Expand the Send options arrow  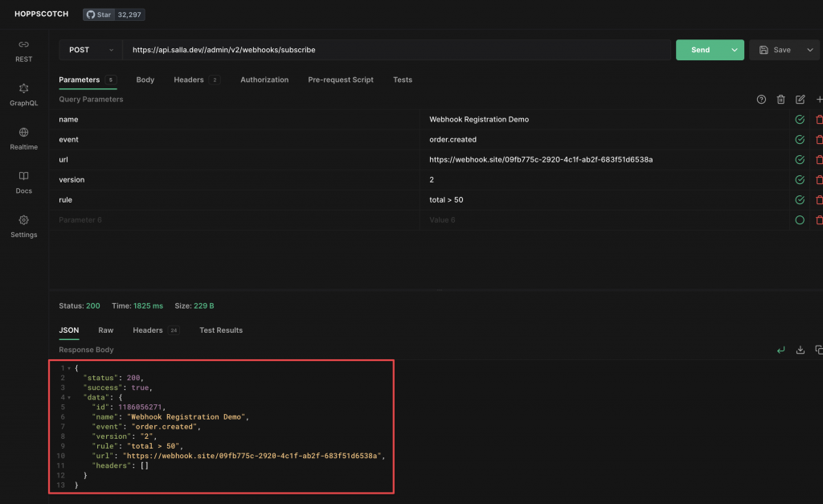tap(735, 50)
